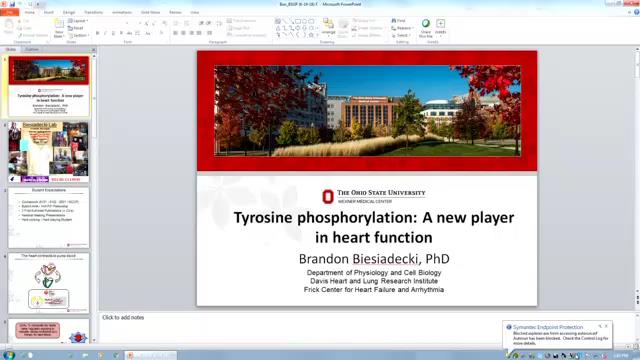Click the New Slide icon
The height and width of the screenshot is (360, 640).
(x=59, y=24)
